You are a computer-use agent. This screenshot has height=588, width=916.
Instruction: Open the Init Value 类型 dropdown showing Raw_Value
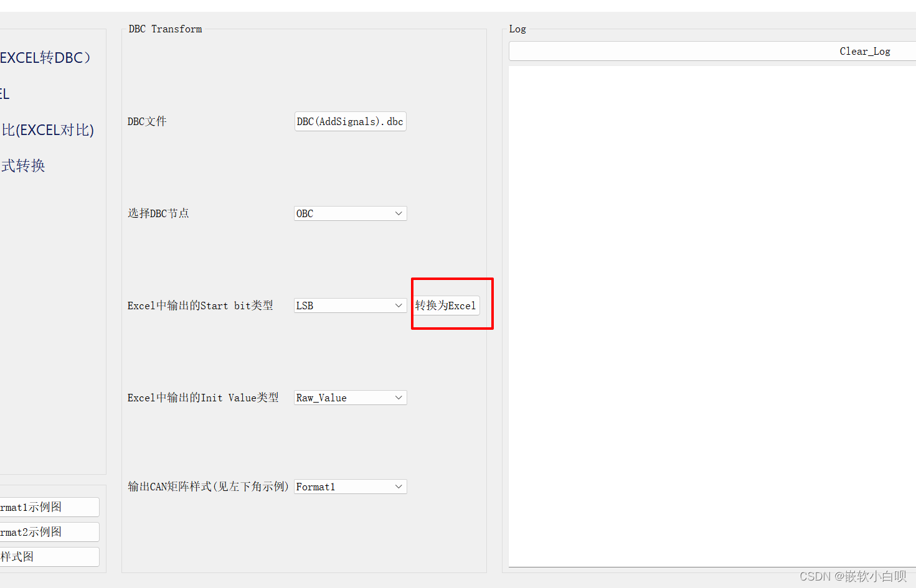tap(349, 397)
